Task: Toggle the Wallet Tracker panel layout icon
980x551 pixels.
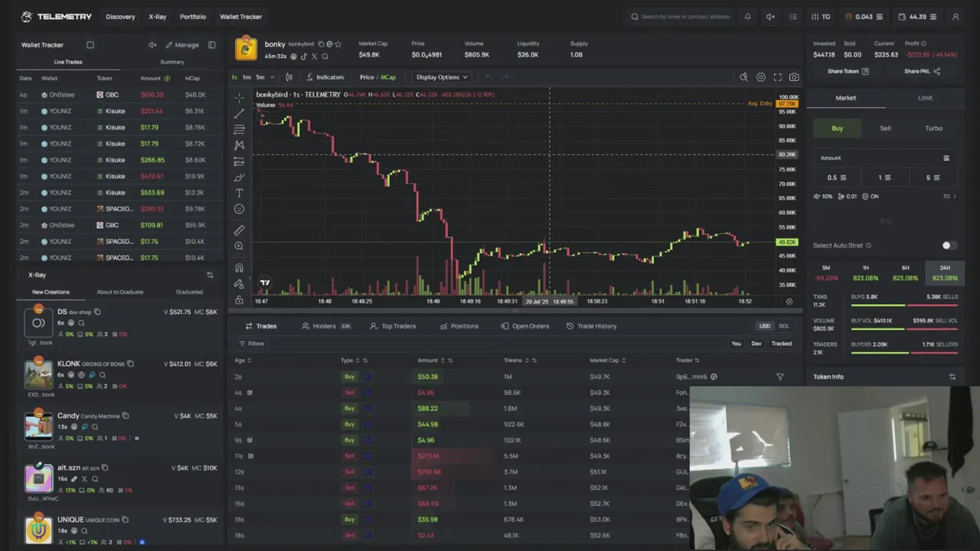Action: (212, 45)
